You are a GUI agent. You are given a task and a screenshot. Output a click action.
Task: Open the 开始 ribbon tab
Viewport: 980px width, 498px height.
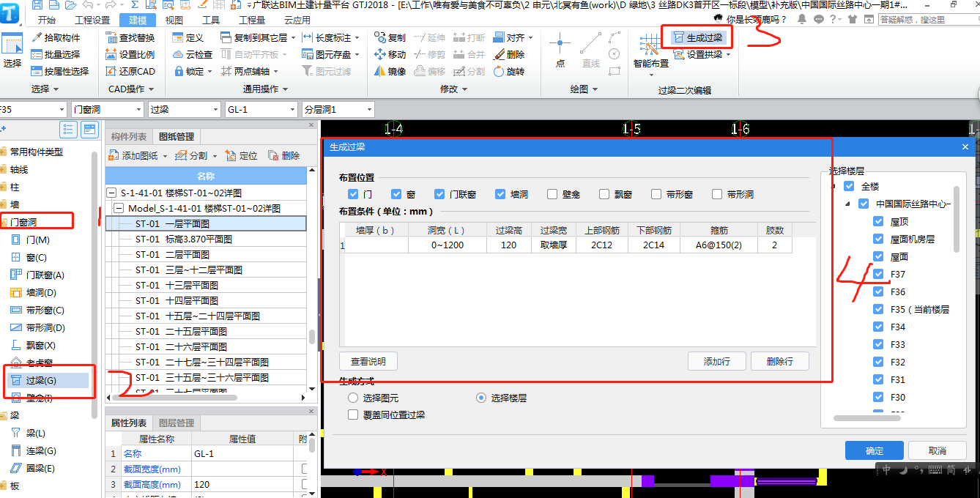coord(46,20)
